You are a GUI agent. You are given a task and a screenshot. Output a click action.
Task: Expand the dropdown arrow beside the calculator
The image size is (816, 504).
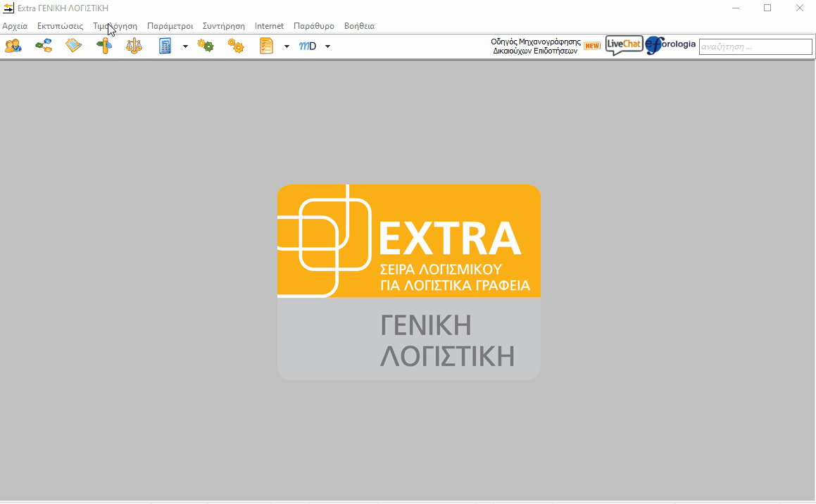coord(185,46)
